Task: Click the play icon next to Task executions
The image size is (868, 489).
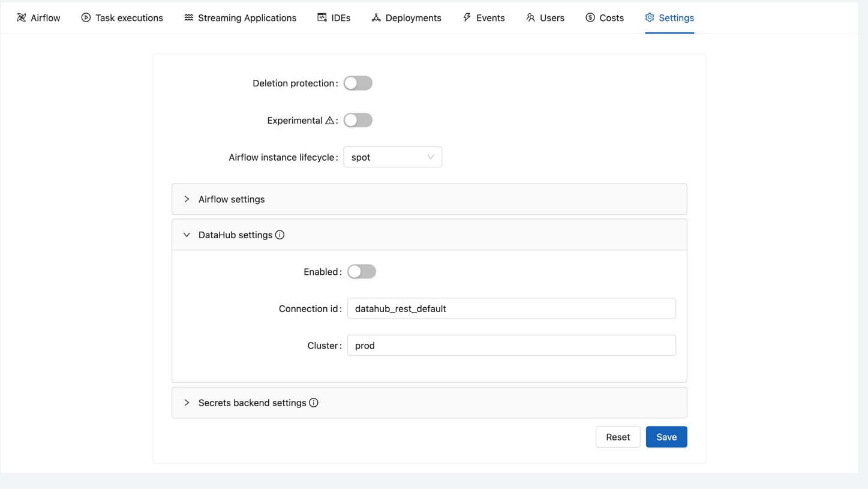Action: 85,17
